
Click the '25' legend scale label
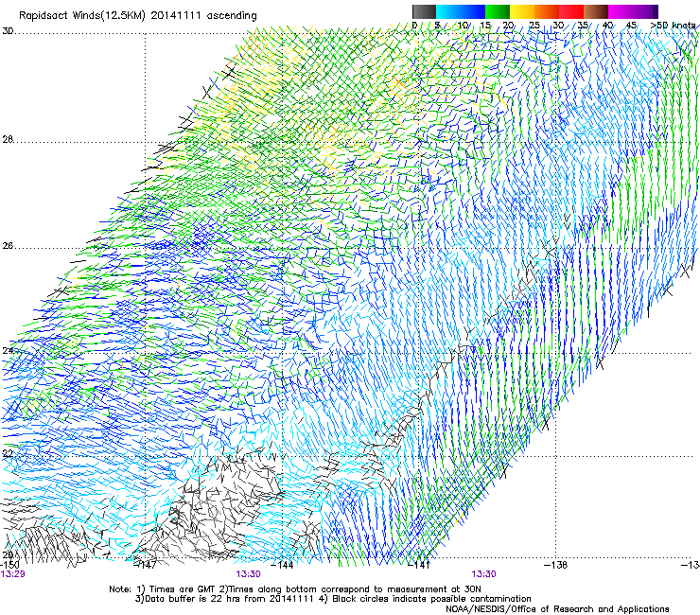[534, 26]
